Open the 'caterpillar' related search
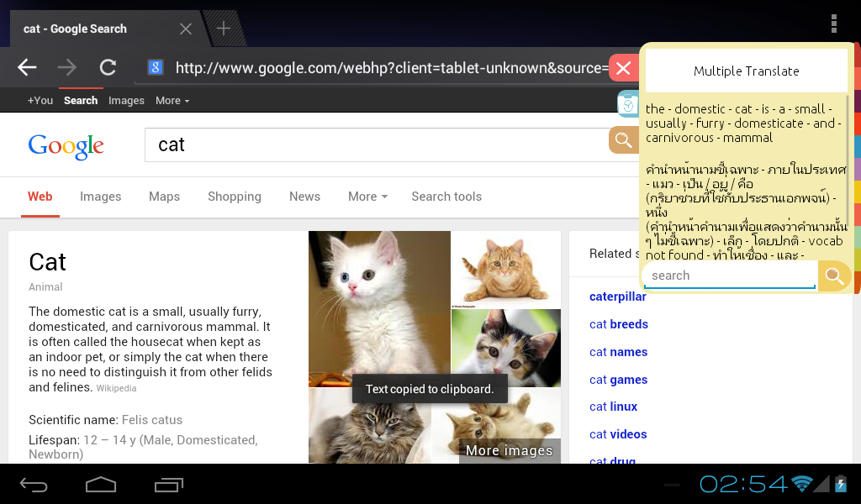Screen dimensions: 861x504 click(x=618, y=297)
